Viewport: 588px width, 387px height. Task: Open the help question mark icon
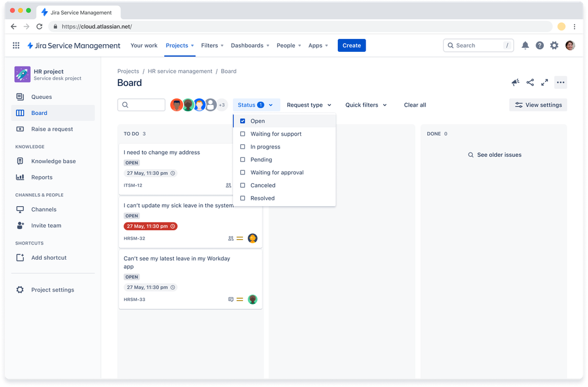[x=540, y=45]
